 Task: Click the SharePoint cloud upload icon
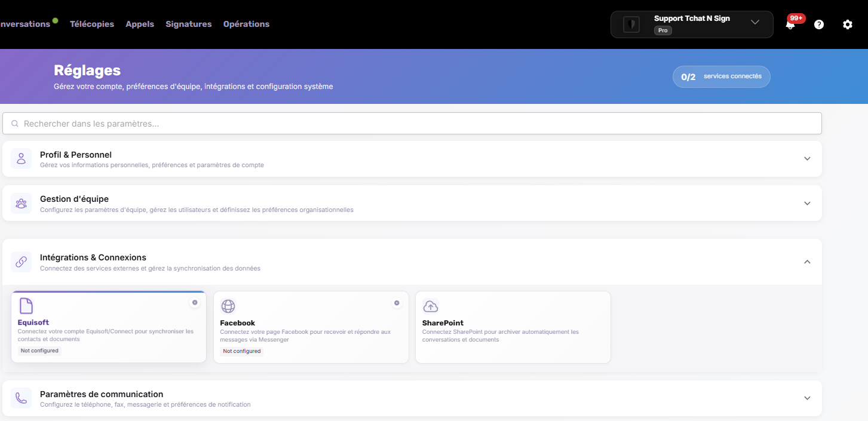(431, 306)
